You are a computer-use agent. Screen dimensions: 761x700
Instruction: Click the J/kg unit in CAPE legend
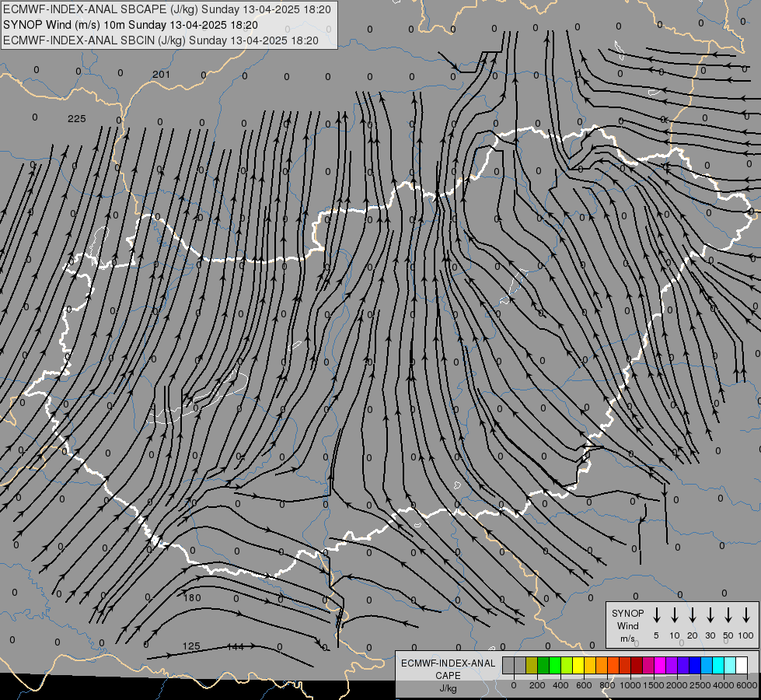448,688
